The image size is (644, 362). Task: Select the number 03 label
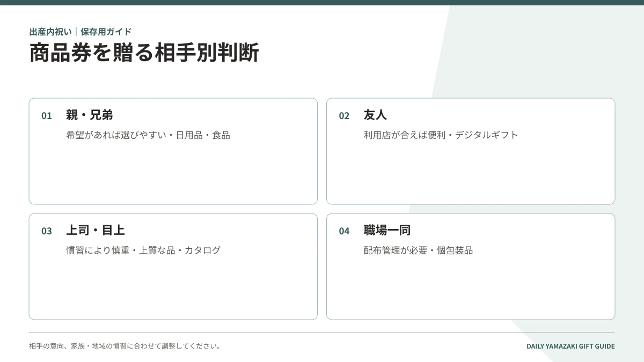tap(47, 231)
